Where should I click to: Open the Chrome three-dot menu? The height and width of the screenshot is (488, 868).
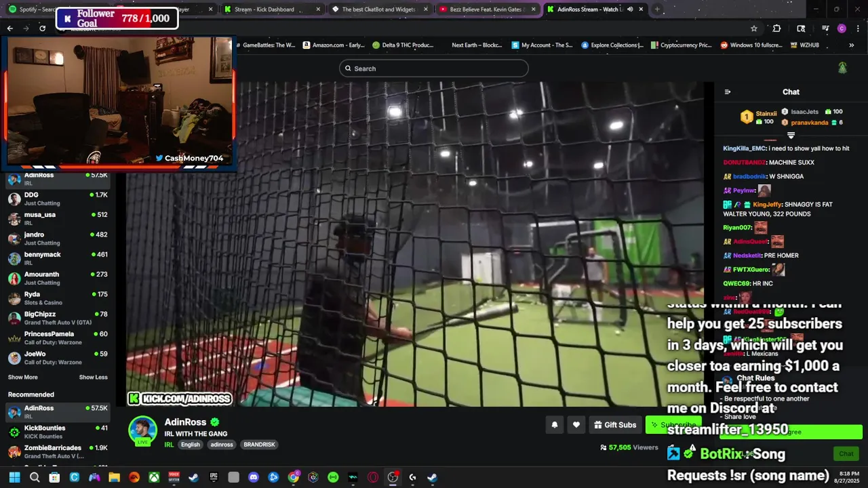858,28
